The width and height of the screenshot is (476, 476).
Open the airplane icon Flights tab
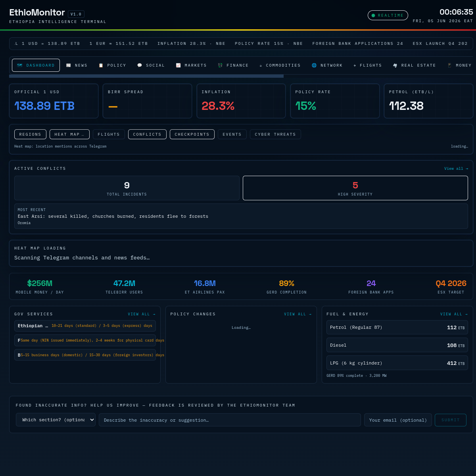368,65
